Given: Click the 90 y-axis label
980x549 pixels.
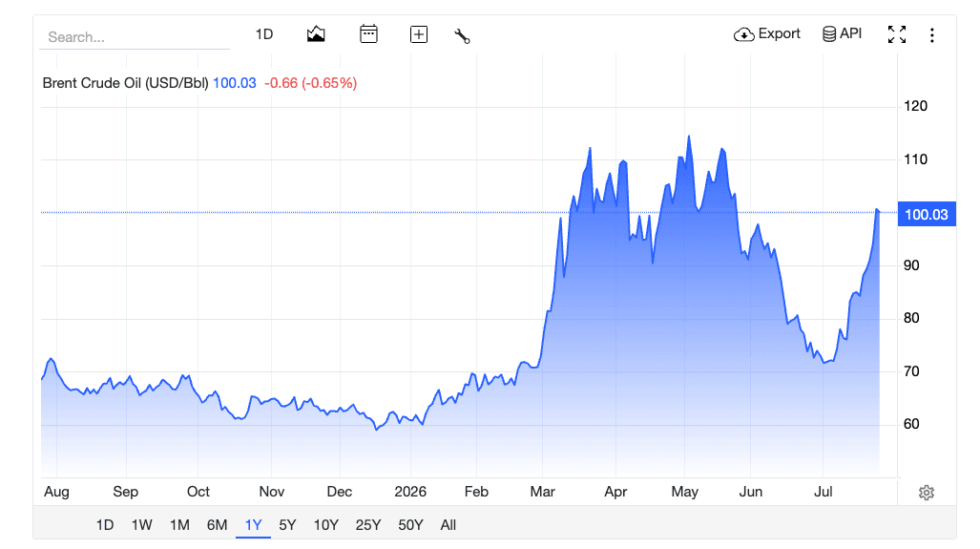Looking at the screenshot, I should (911, 265).
